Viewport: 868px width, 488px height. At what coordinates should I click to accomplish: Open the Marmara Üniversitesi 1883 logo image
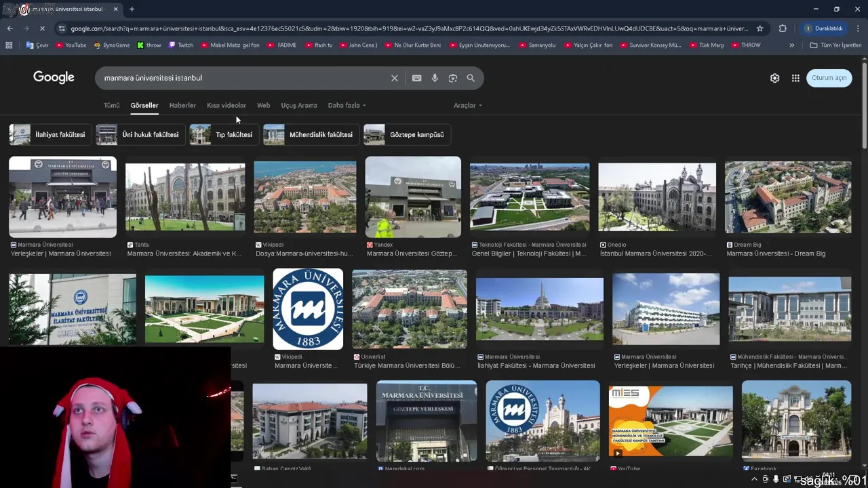[308, 309]
